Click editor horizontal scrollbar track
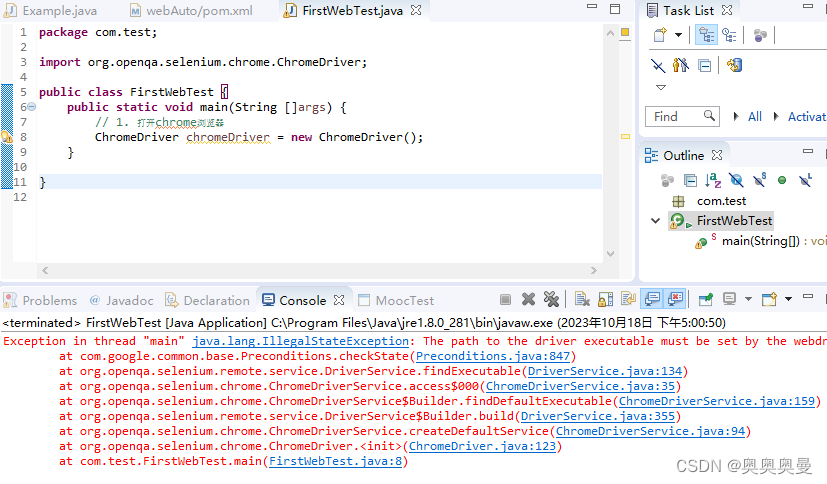 (x=319, y=270)
